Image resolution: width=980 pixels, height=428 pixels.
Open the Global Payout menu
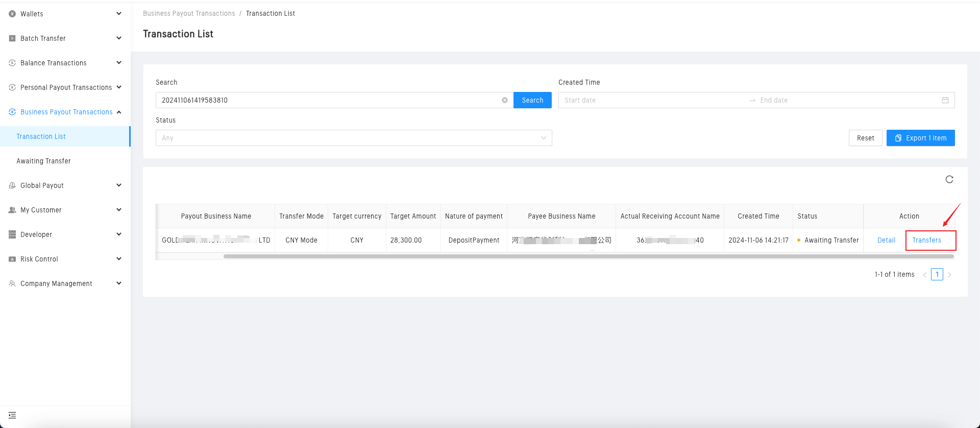tap(65, 185)
